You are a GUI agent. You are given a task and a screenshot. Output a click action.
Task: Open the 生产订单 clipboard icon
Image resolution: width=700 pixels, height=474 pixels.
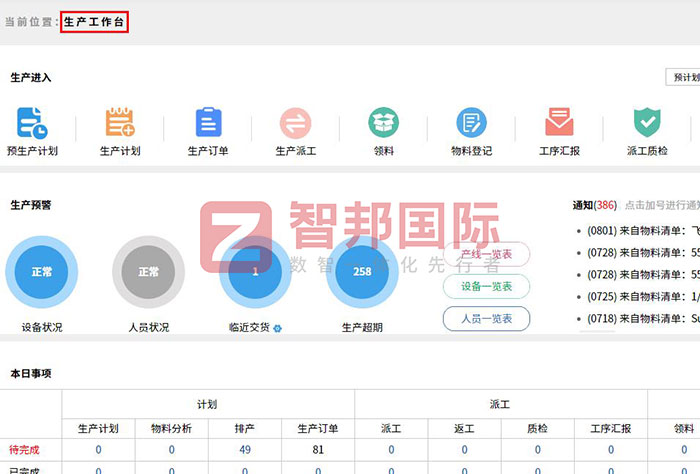click(x=208, y=124)
